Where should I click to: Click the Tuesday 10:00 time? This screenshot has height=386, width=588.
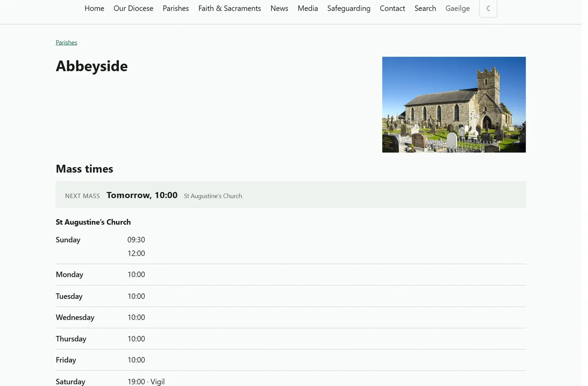(x=136, y=296)
